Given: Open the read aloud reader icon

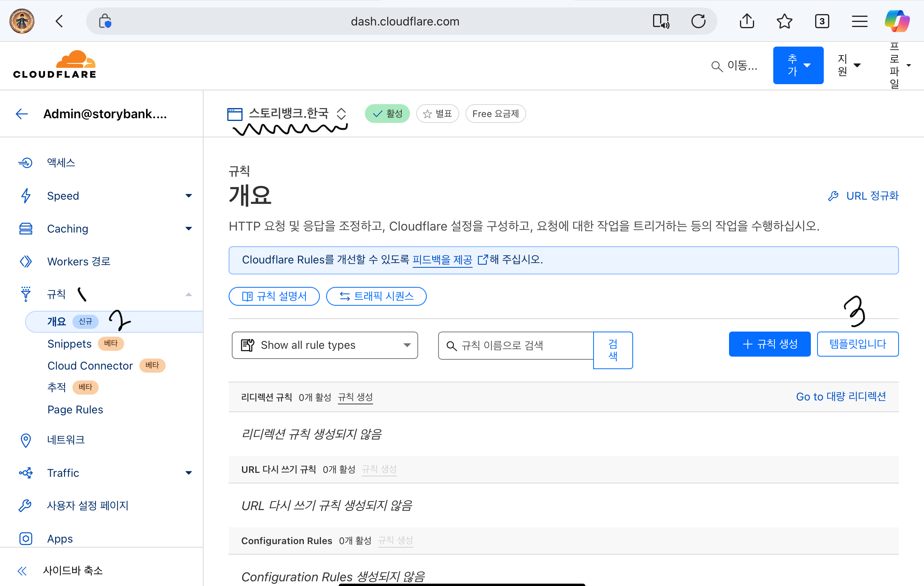Looking at the screenshot, I should pos(661,21).
